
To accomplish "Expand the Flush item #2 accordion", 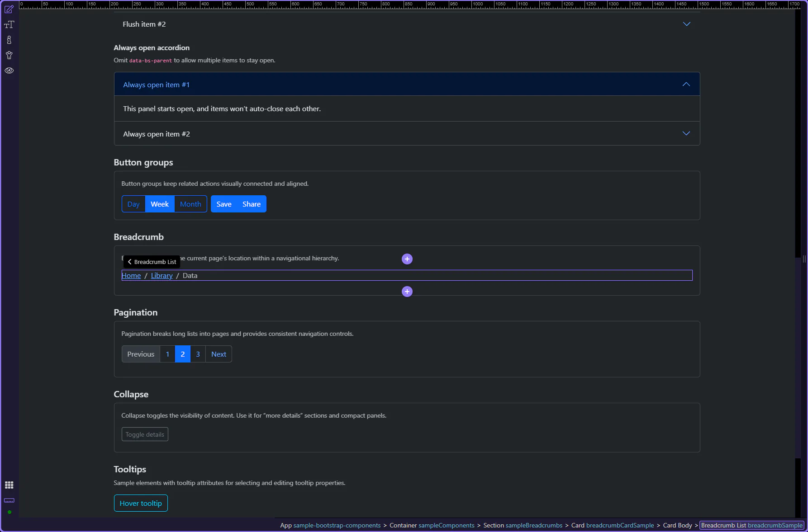I will pyautogui.click(x=686, y=24).
